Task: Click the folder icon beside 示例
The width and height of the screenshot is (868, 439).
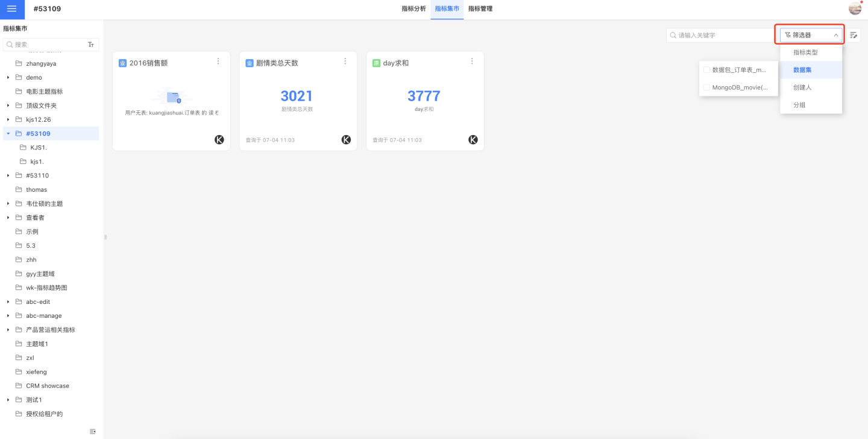Action: [x=19, y=232]
